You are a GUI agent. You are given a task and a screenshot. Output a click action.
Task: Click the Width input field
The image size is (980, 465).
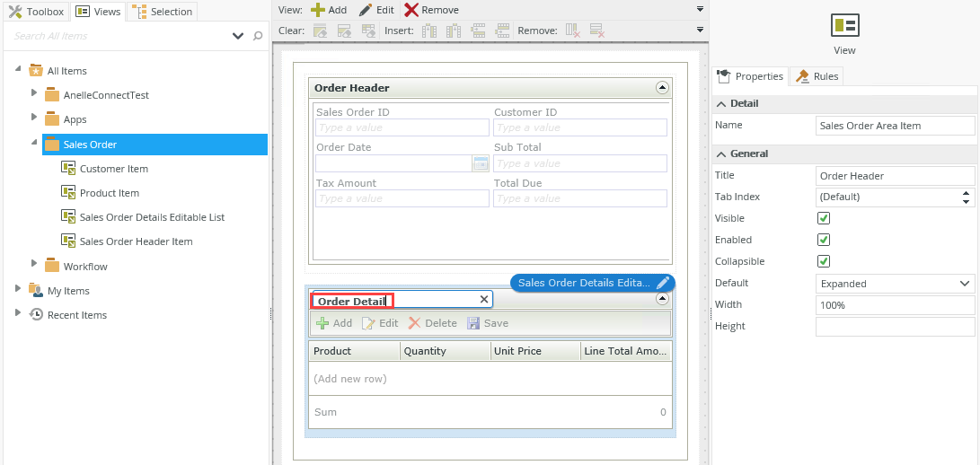point(895,305)
